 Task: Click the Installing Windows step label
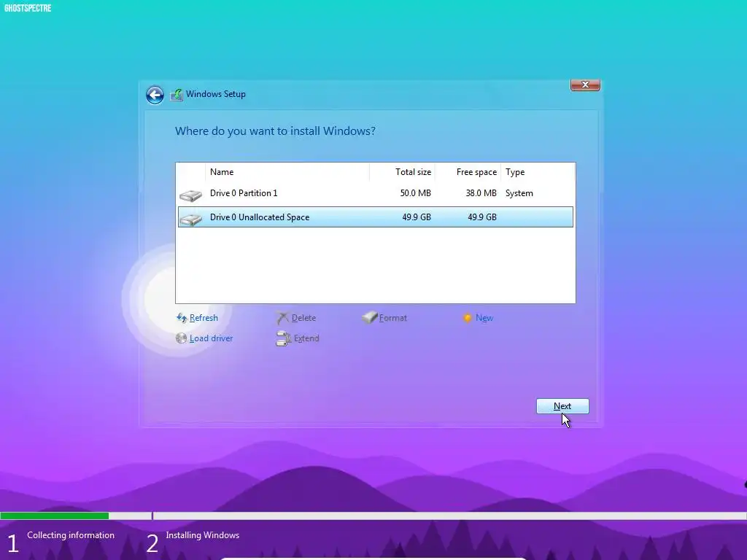[203, 535]
